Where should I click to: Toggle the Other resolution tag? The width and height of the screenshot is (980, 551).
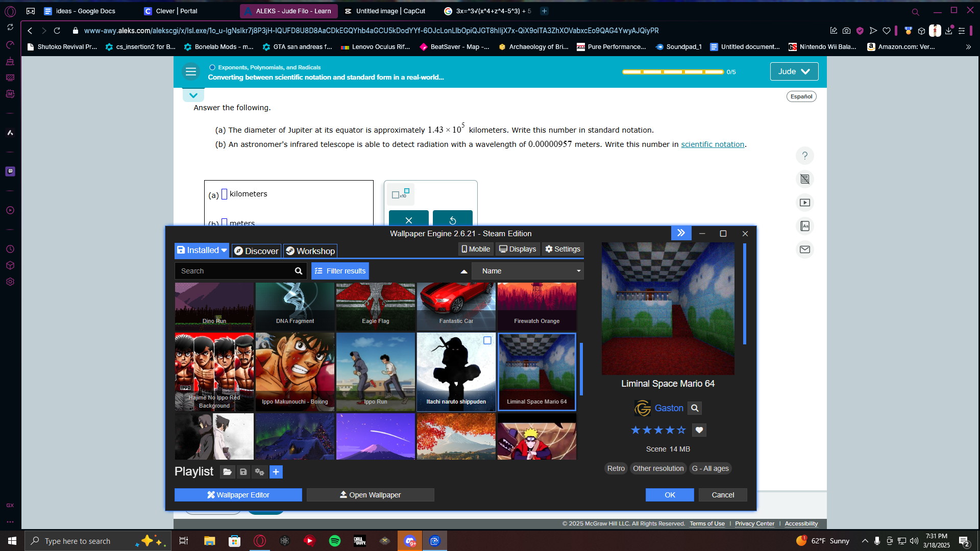658,468
